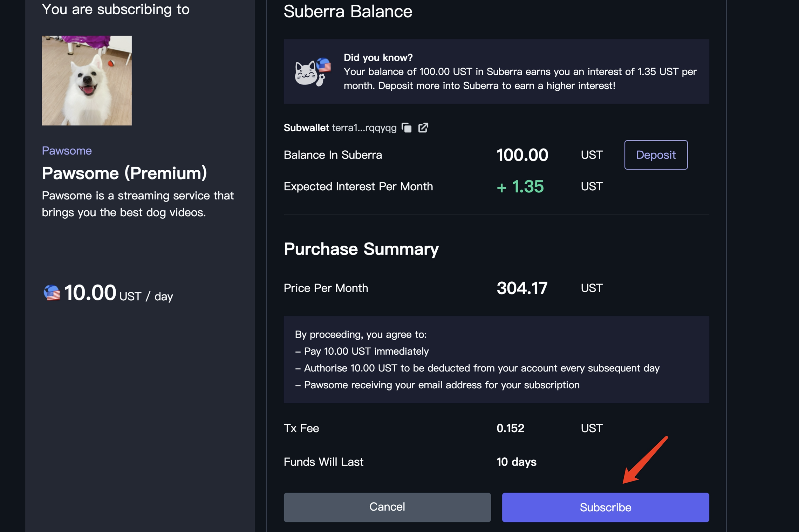Click the 100.00 balance amount
Image resolution: width=799 pixels, height=532 pixels.
[x=522, y=155]
